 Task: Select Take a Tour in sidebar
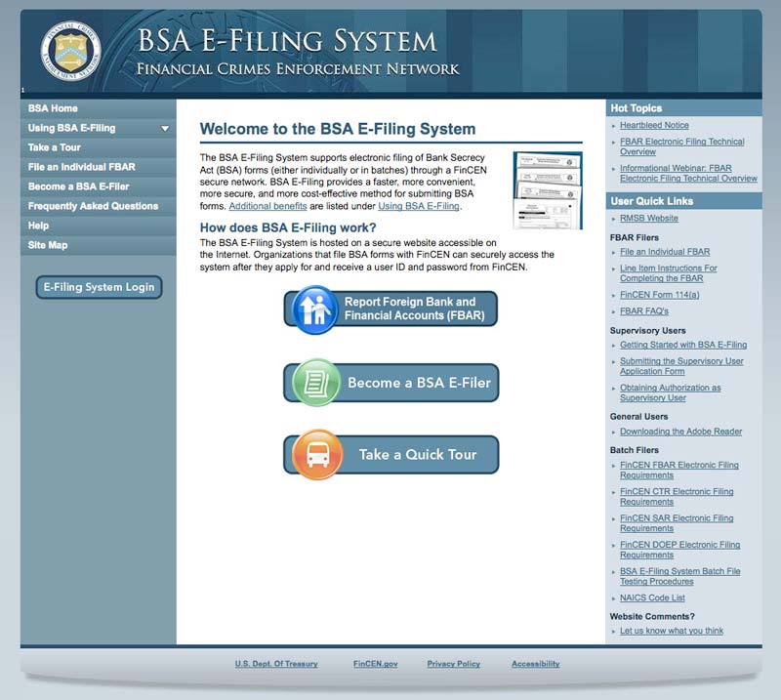point(99,147)
